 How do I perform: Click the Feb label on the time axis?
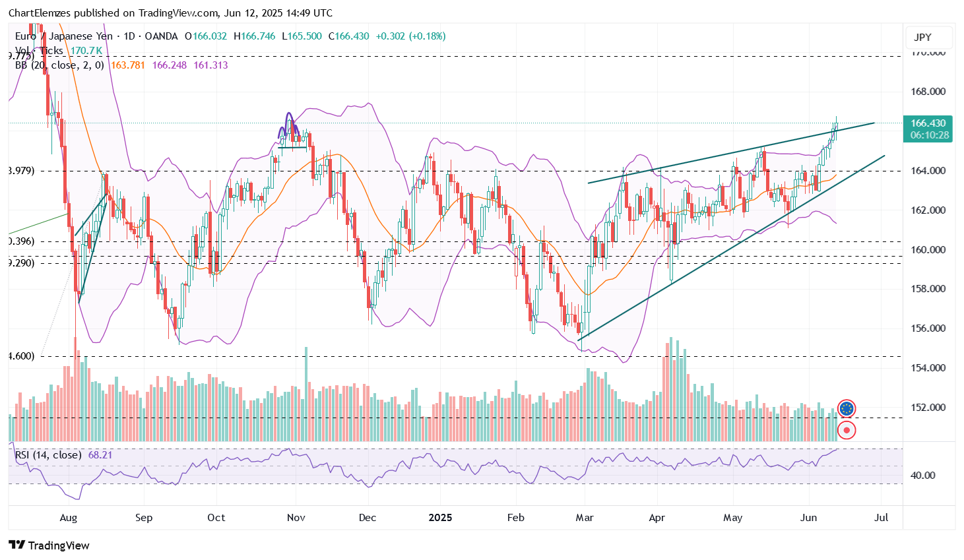tap(516, 518)
